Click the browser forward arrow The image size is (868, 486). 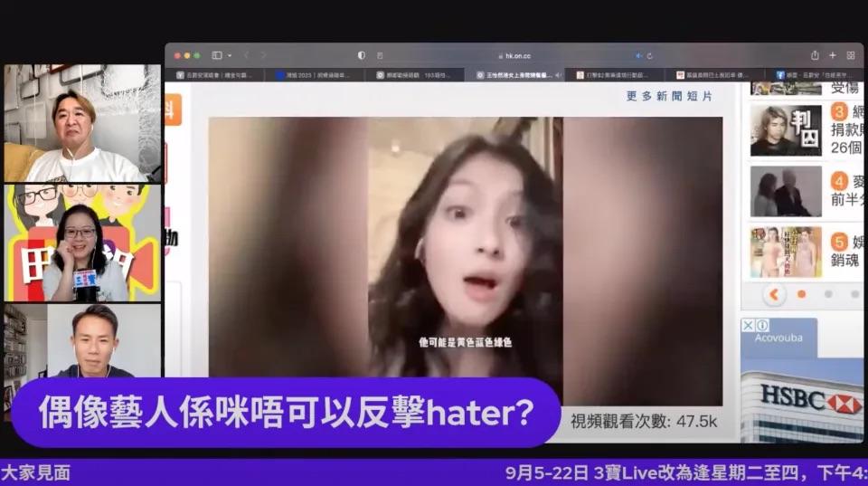pyautogui.click(x=261, y=55)
